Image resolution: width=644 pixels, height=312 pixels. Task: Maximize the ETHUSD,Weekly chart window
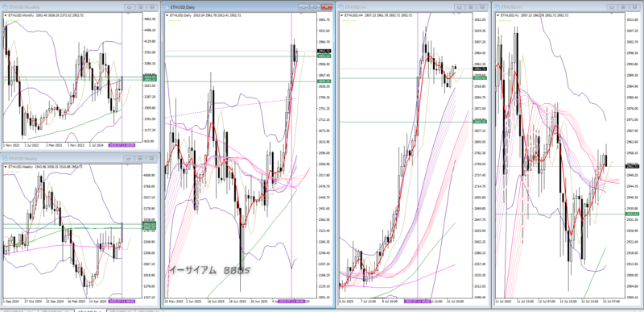coord(141,159)
